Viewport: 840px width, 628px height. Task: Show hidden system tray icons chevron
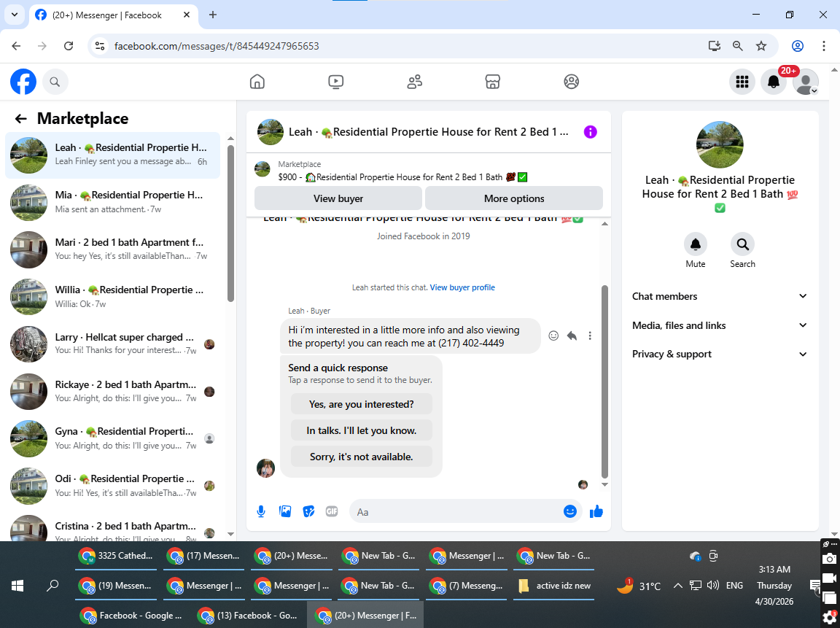tap(677, 586)
